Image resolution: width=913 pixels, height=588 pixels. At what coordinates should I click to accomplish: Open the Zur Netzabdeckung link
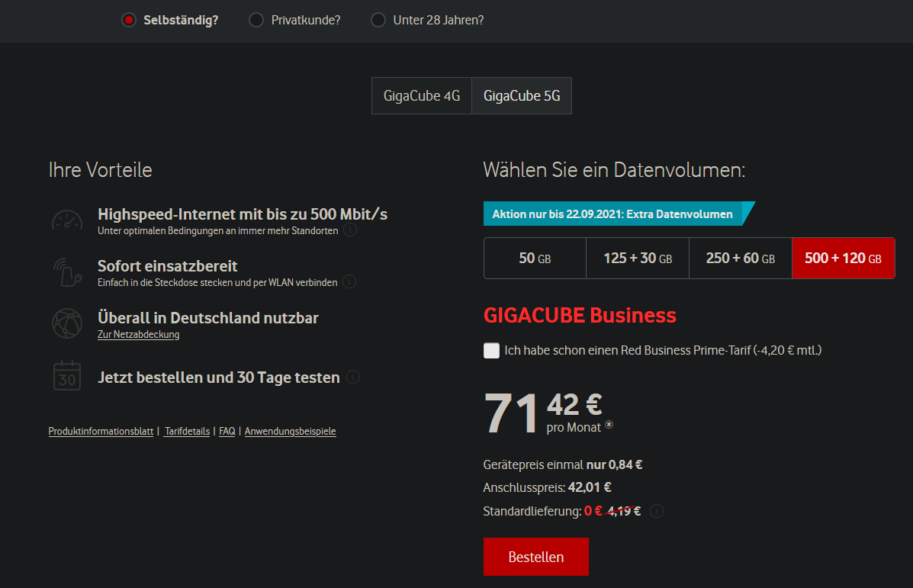point(139,335)
